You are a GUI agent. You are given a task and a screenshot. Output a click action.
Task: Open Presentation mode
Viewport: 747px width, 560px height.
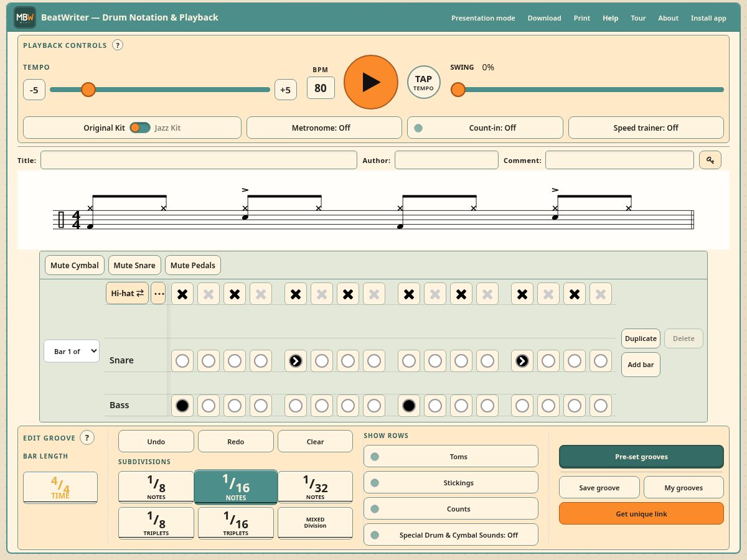[x=483, y=18]
